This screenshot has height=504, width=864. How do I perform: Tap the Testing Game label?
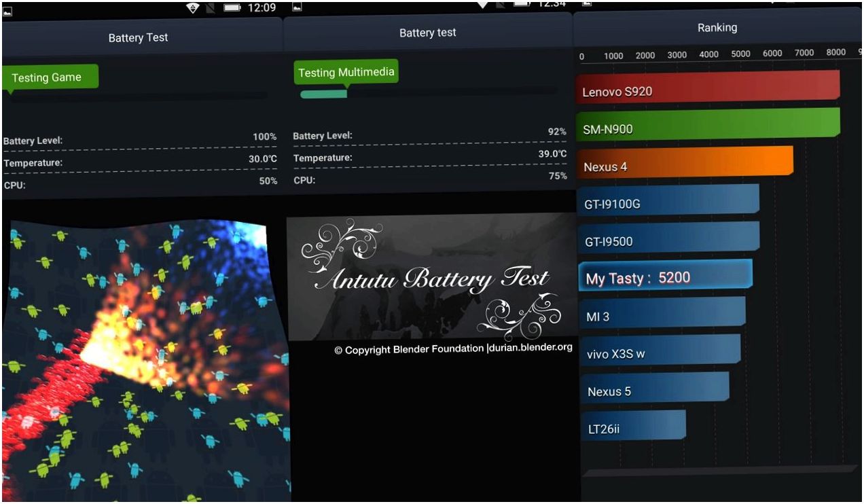(50, 77)
